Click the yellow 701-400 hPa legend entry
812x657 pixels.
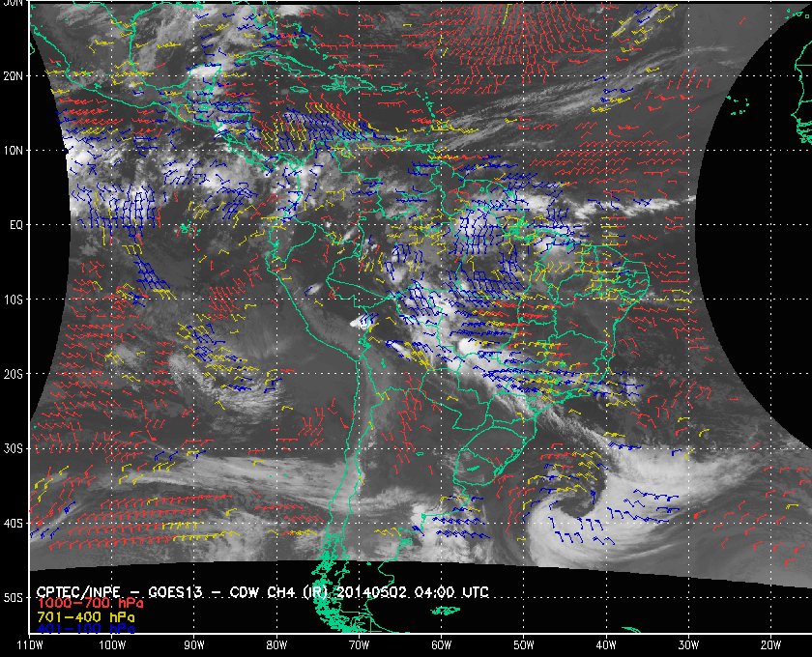[85, 617]
